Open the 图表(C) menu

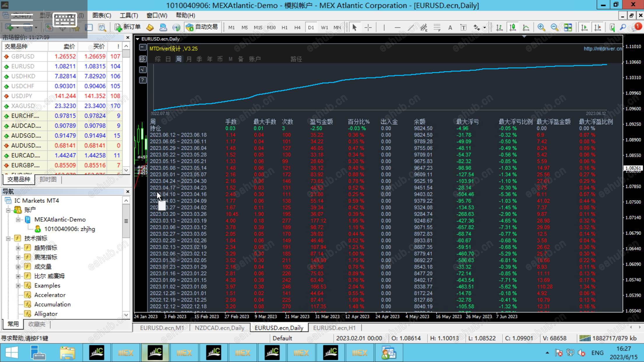[101, 15]
